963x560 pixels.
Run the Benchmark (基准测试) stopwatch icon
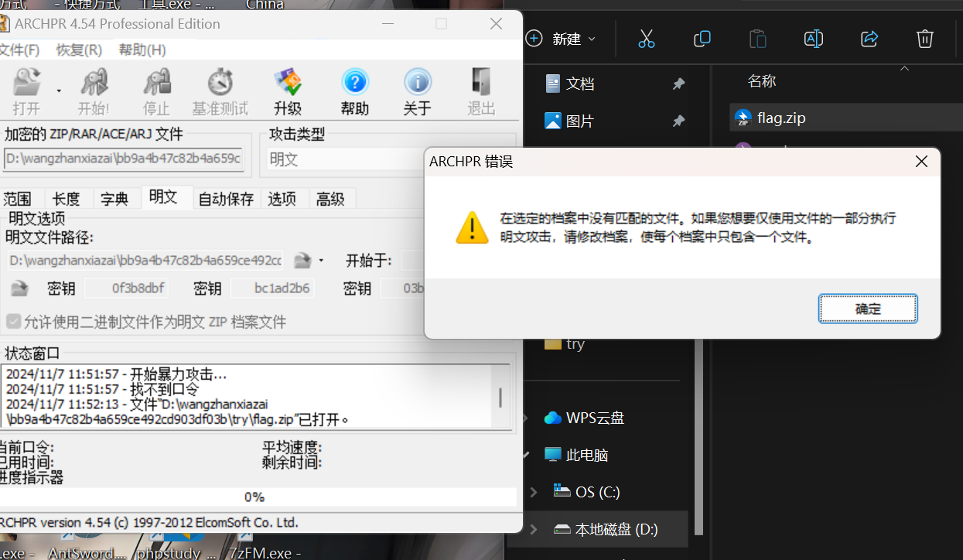(x=220, y=91)
